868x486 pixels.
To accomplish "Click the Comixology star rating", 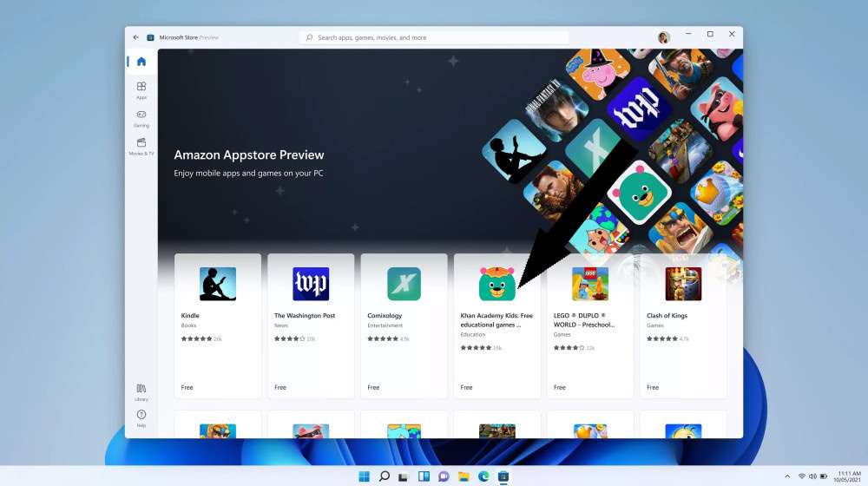I will click(383, 338).
